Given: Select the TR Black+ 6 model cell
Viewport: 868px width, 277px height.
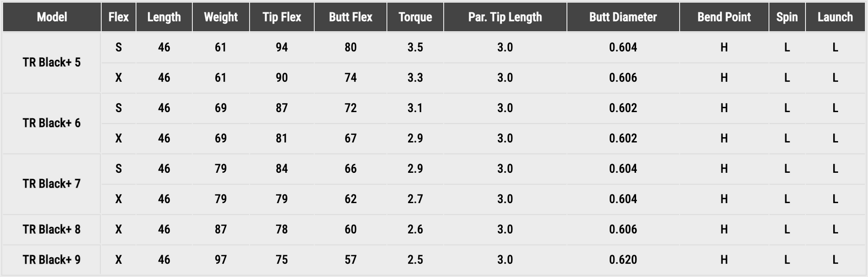Looking at the screenshot, I should tap(52, 123).
